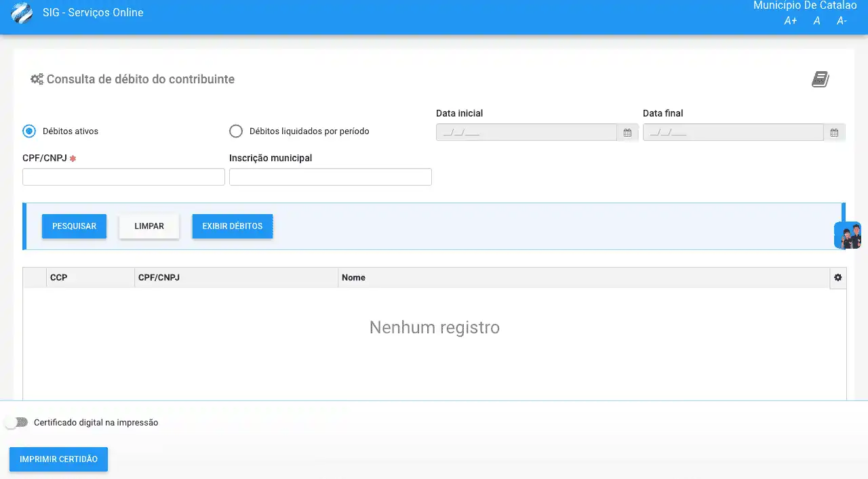The width and height of the screenshot is (868, 479).
Task: Open the manual book icon
Action: (x=820, y=79)
